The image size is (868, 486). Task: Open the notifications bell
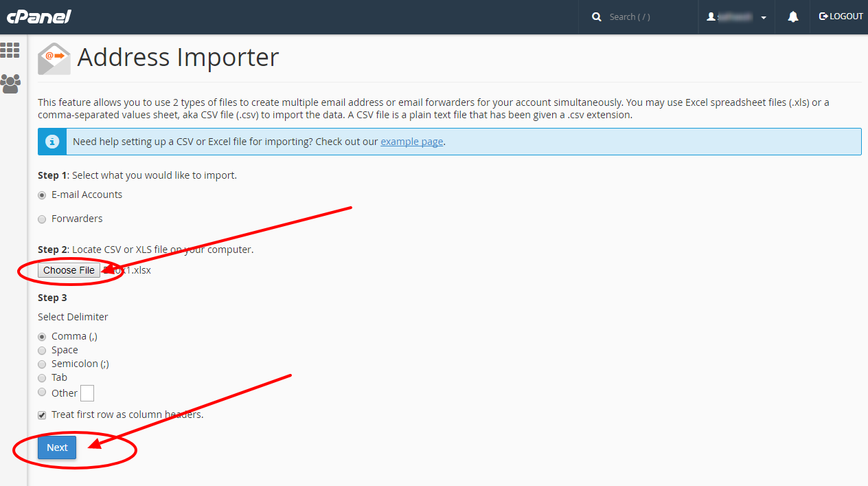click(x=793, y=16)
